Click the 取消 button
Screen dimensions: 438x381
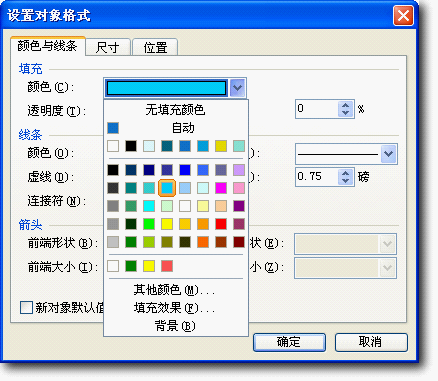(371, 342)
